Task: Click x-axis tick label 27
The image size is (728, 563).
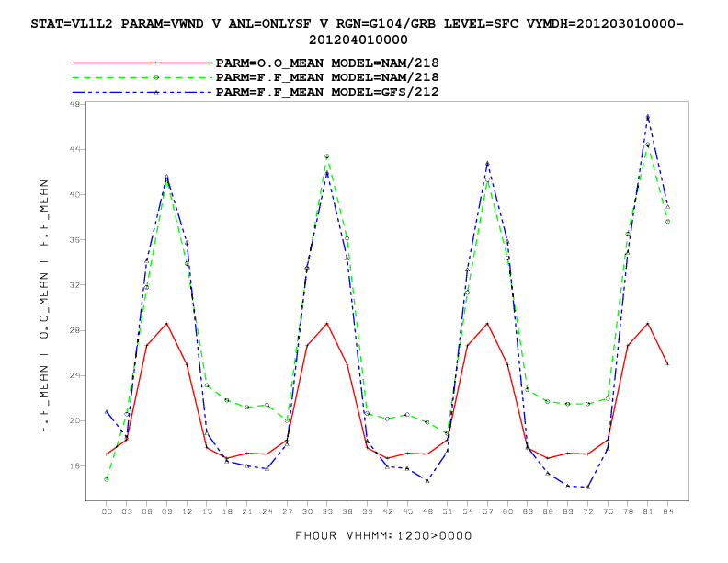Action: [287, 511]
